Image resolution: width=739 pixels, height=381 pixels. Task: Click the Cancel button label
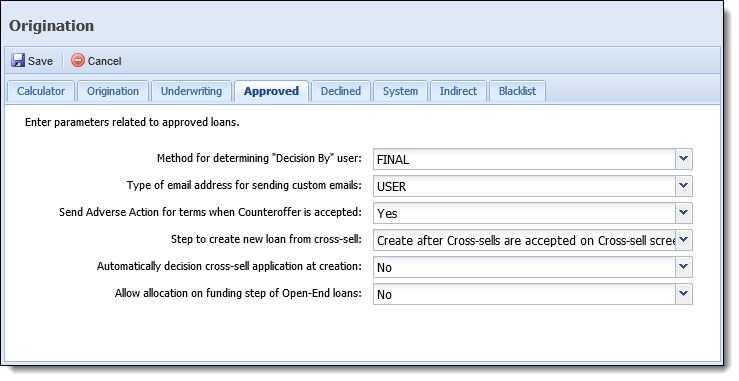[105, 61]
